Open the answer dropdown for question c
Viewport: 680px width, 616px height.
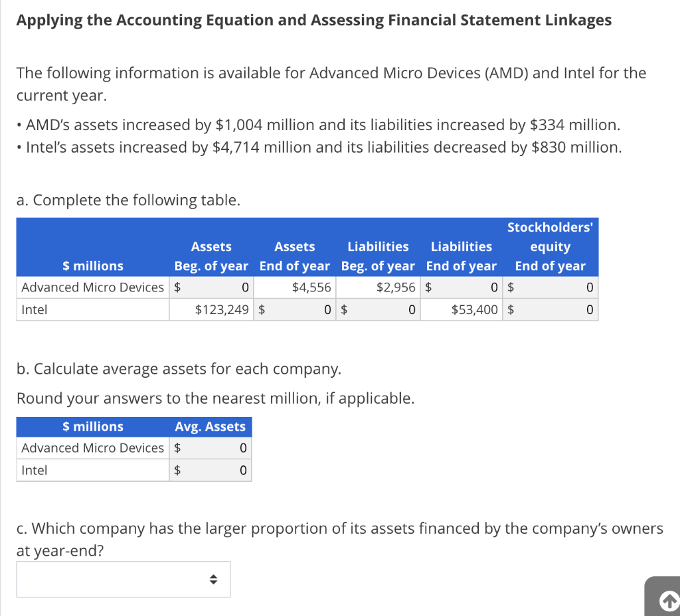click(123, 579)
